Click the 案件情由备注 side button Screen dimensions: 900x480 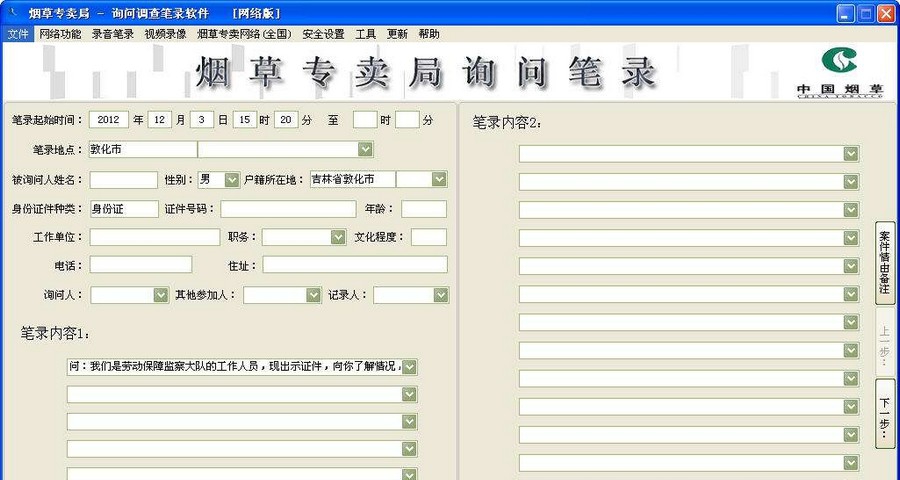tap(885, 263)
